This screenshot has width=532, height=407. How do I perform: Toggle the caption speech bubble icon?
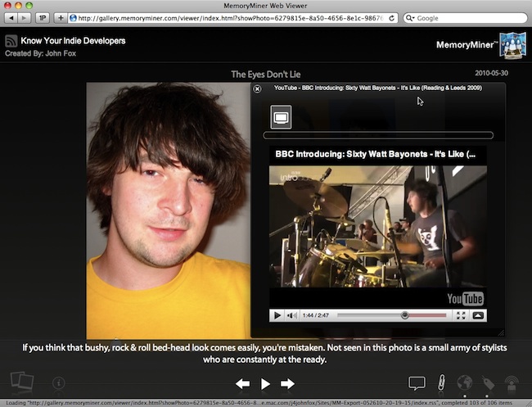click(417, 383)
